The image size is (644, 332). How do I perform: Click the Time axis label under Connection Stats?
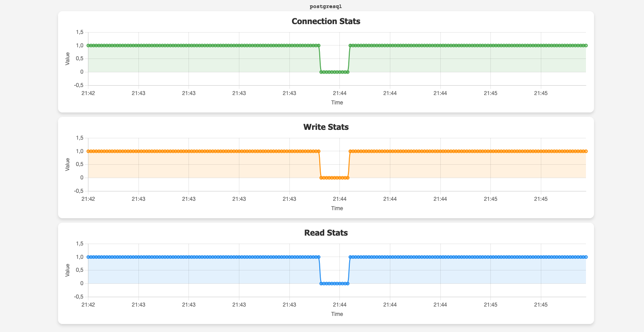[x=337, y=102]
